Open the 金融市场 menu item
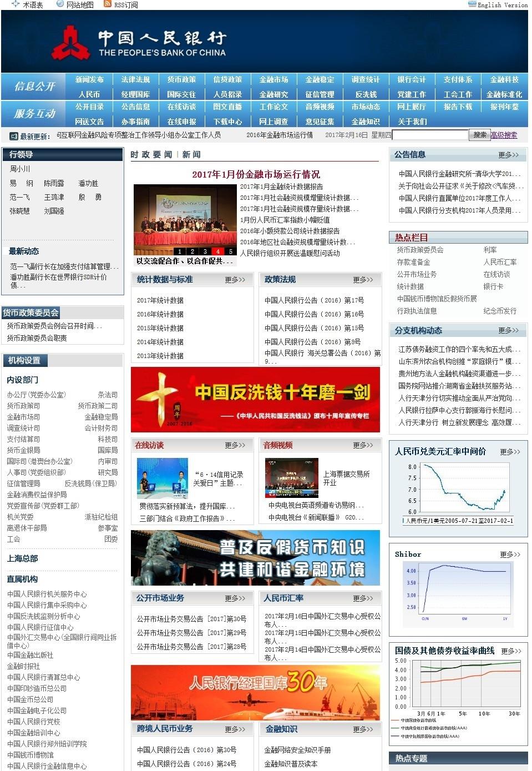Screen dimensions: 532x771 click(x=273, y=79)
